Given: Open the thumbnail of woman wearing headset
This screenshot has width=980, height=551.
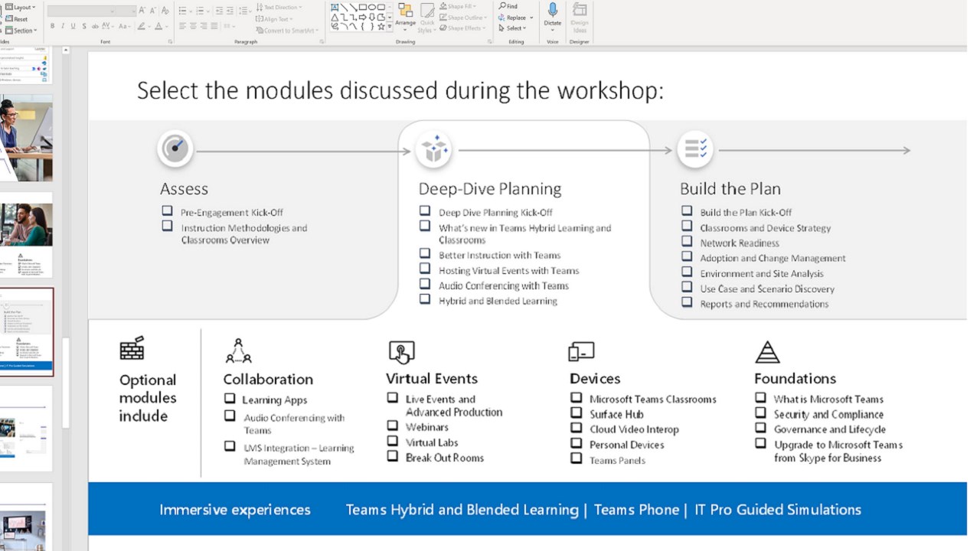Looking at the screenshot, I should tap(26, 138).
